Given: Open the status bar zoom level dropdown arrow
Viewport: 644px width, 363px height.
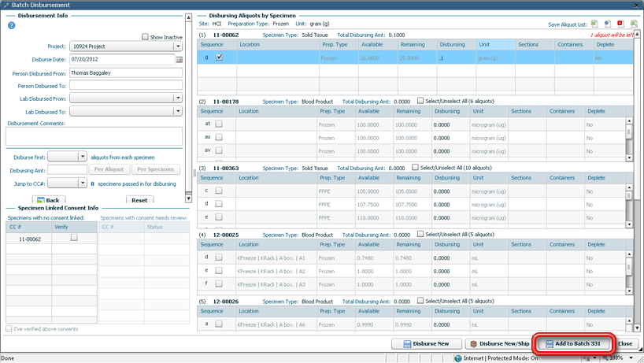Looking at the screenshot, I should (631, 358).
